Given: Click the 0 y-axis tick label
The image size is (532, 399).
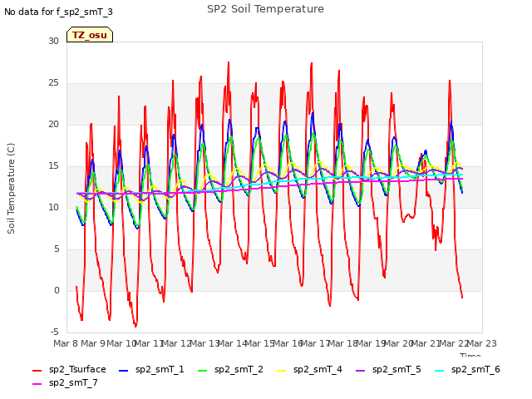Looking at the screenshot, I should pos(57,290).
